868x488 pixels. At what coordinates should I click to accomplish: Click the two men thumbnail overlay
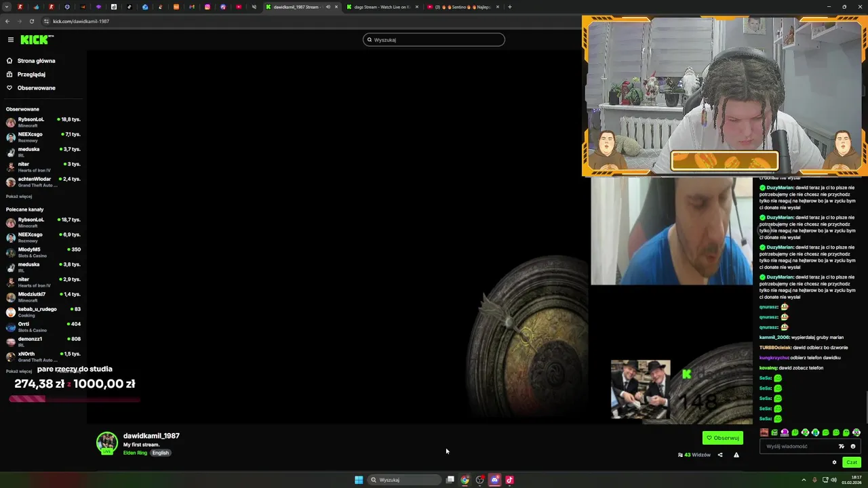pyautogui.click(x=641, y=389)
